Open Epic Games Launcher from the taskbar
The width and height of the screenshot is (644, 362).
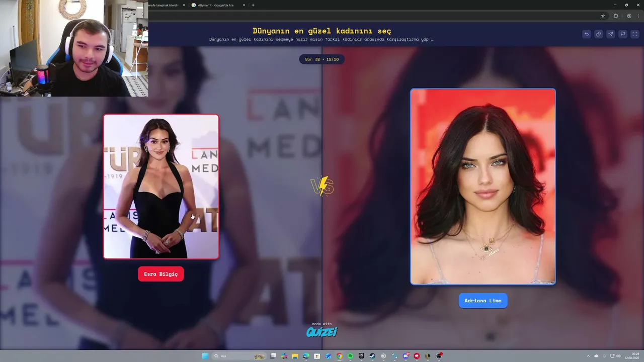361,356
